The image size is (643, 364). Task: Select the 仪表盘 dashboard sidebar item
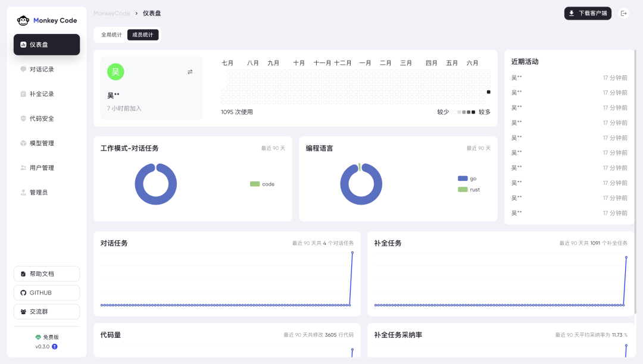coord(46,44)
